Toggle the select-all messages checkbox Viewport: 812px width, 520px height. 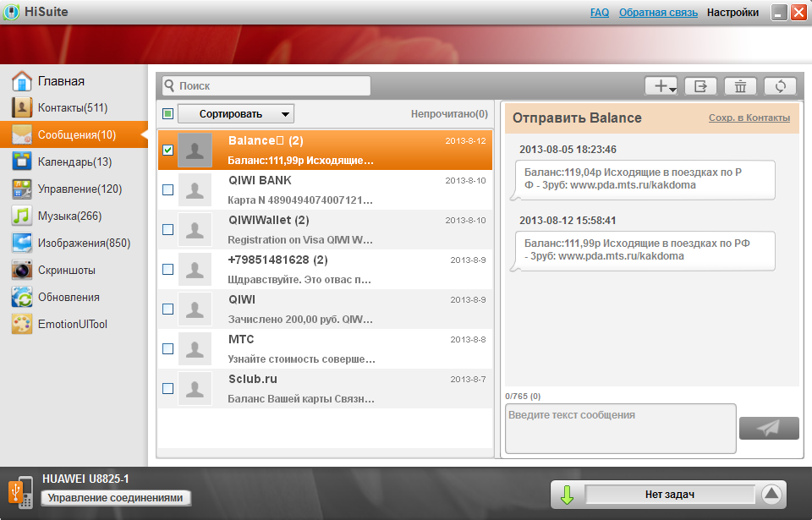(167, 113)
